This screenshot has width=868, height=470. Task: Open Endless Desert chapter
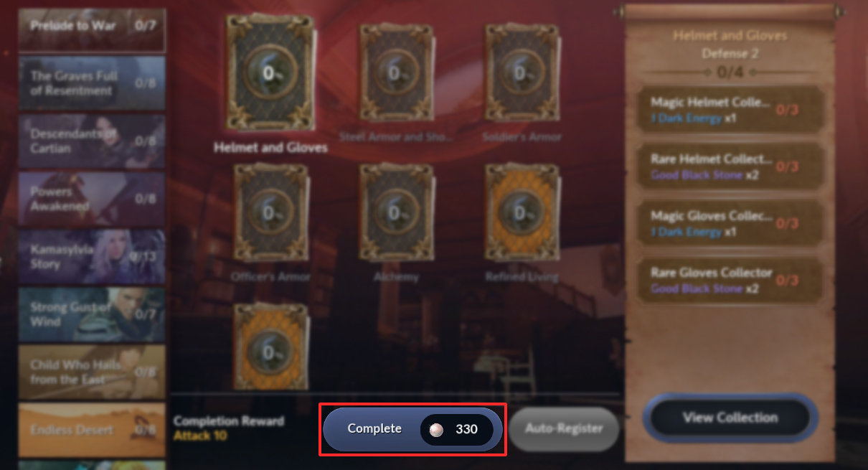point(92,430)
